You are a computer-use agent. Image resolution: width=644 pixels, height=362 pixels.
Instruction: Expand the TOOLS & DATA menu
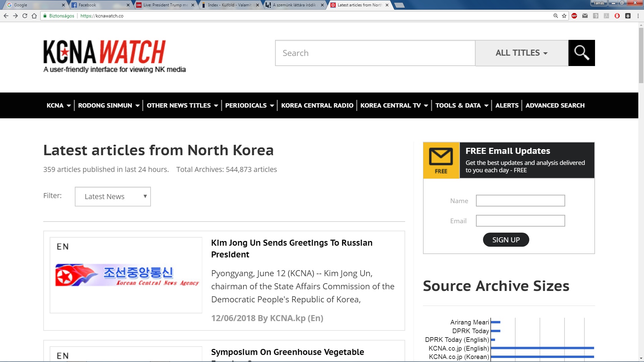pyautogui.click(x=462, y=105)
